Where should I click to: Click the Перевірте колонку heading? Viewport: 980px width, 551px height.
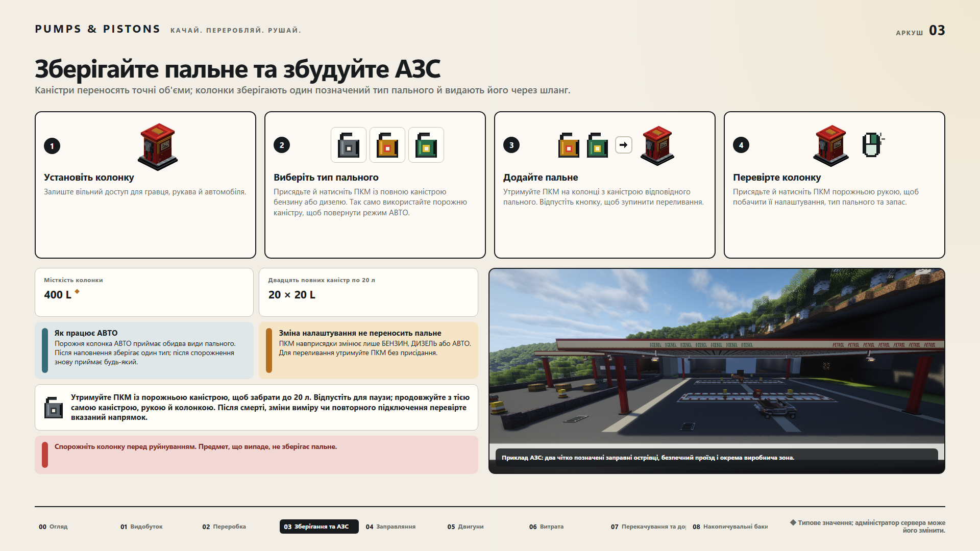(777, 178)
